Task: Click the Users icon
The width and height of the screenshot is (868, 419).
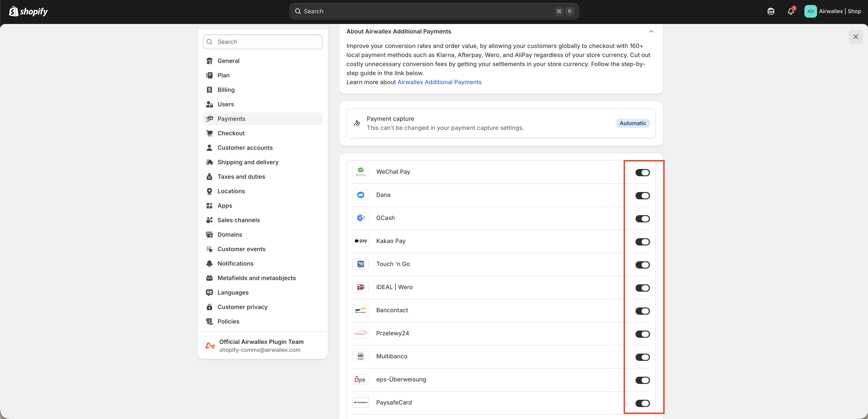Action: [209, 105]
